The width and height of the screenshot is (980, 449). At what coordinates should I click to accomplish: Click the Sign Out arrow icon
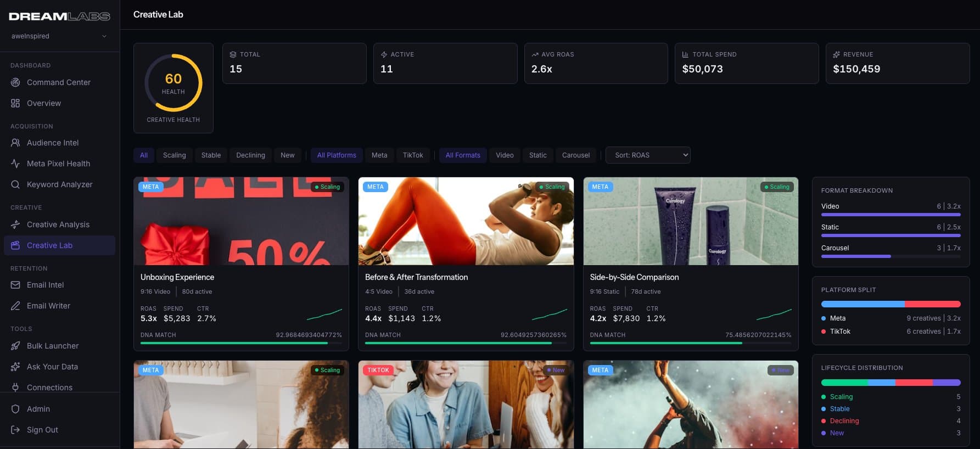(15, 430)
